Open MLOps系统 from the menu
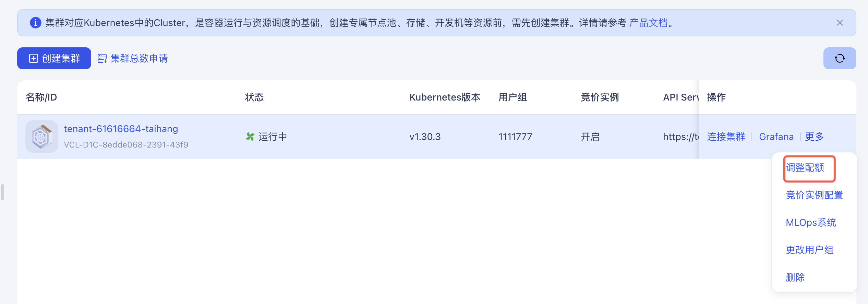The width and height of the screenshot is (868, 304). [811, 223]
